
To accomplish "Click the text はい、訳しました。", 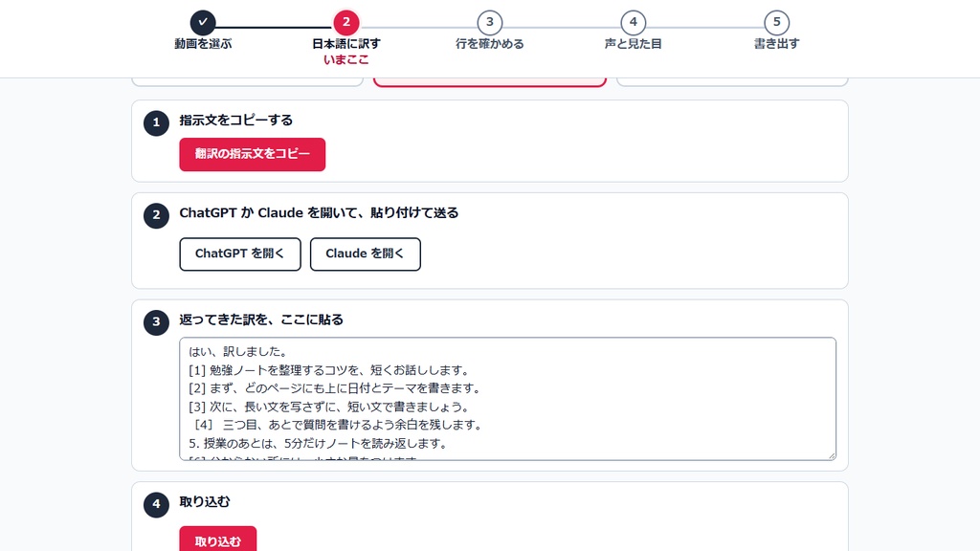I will [x=238, y=352].
